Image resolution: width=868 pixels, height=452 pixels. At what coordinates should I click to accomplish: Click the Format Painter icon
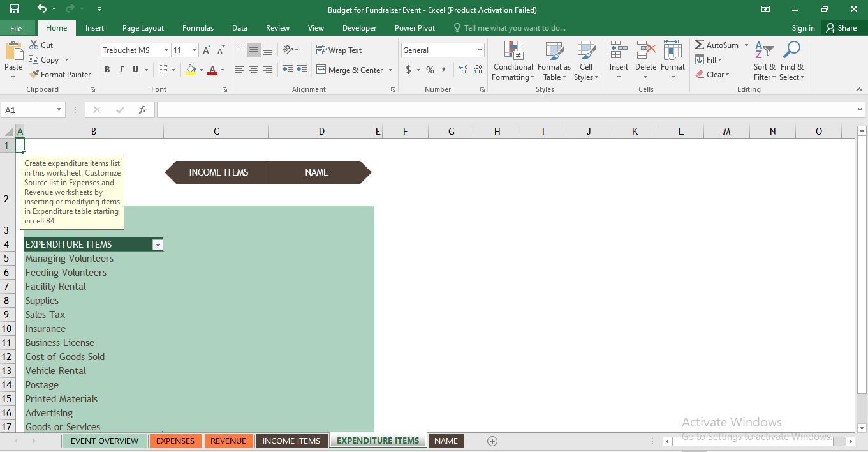coord(34,74)
